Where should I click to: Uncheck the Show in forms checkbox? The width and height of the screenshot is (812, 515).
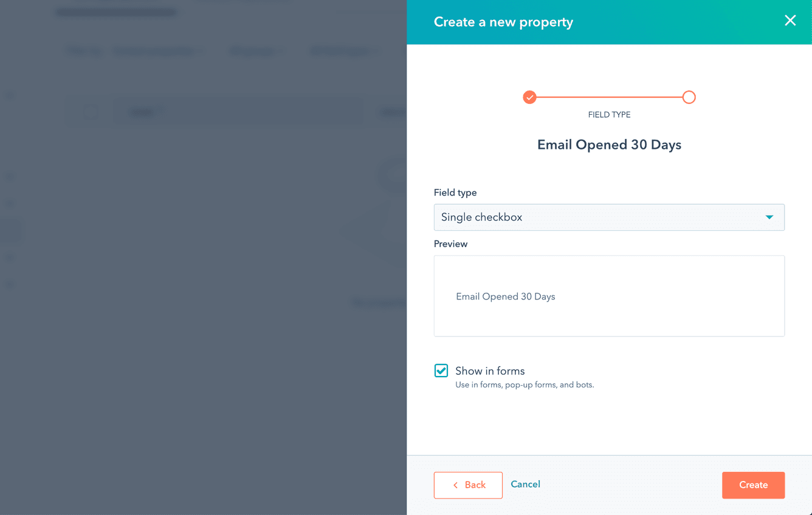click(441, 370)
